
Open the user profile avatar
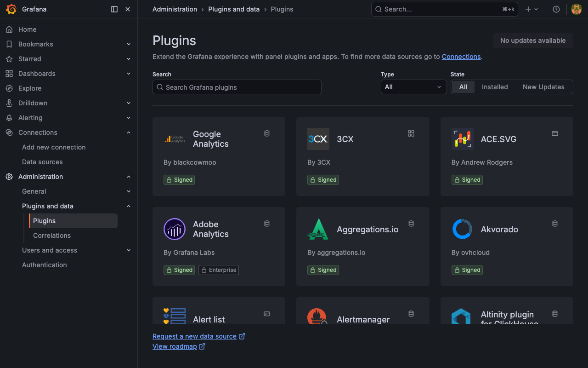click(577, 9)
